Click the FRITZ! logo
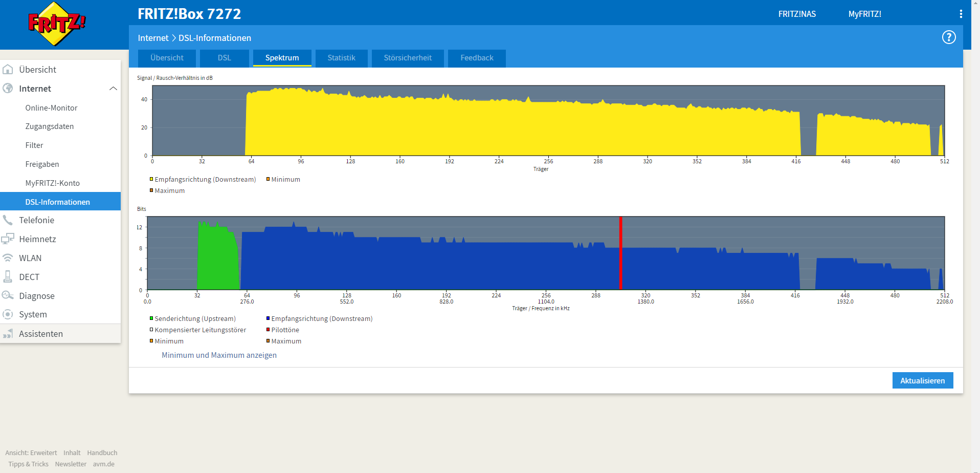The width and height of the screenshot is (980, 473). pyautogui.click(x=57, y=24)
